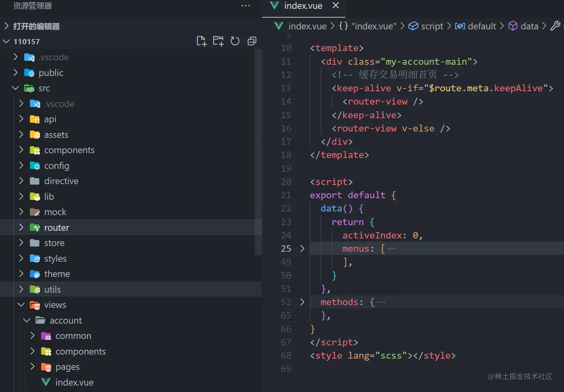Click the config folder icon

click(x=35, y=166)
